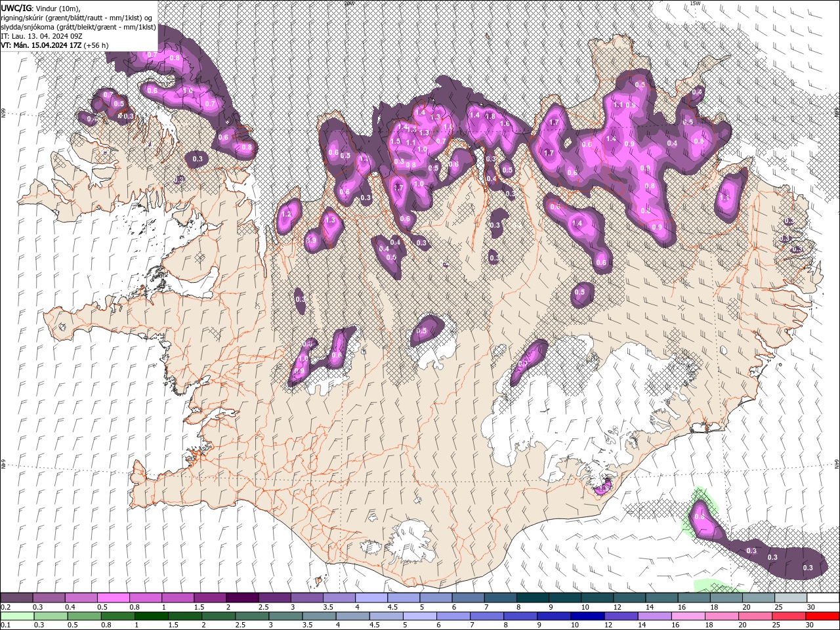Click the "0.4" label in the snow legend row

[70, 607]
